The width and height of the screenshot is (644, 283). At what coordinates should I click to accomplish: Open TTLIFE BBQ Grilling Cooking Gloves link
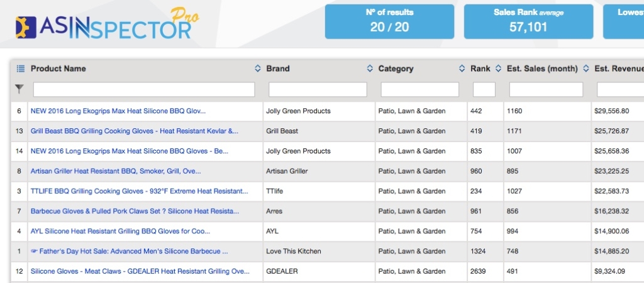click(x=139, y=191)
